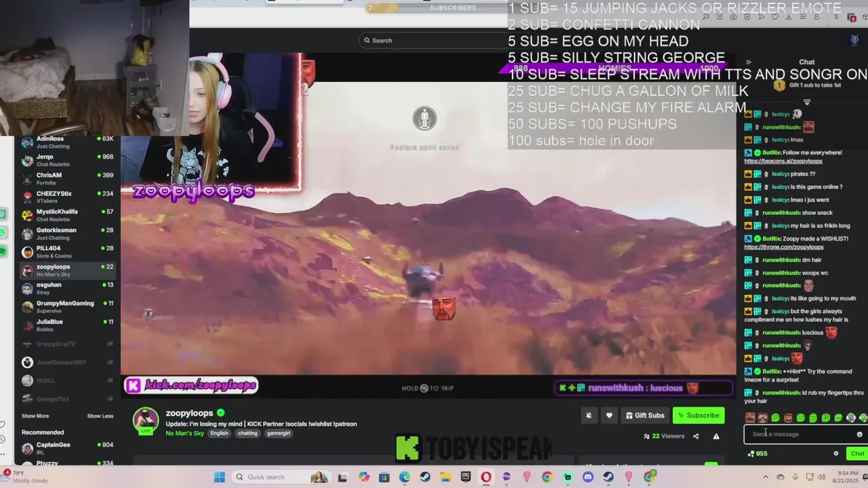Open Google Chrome from the taskbar
868x488 pixels.
click(547, 477)
